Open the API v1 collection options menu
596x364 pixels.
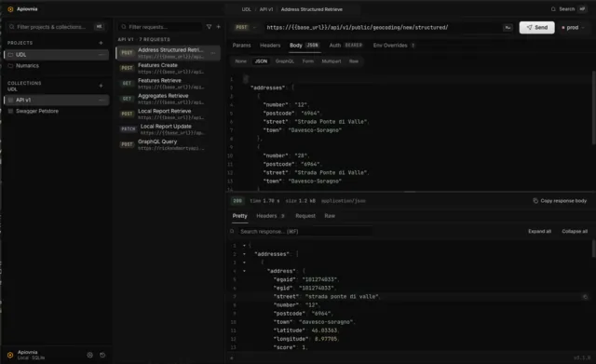point(102,100)
